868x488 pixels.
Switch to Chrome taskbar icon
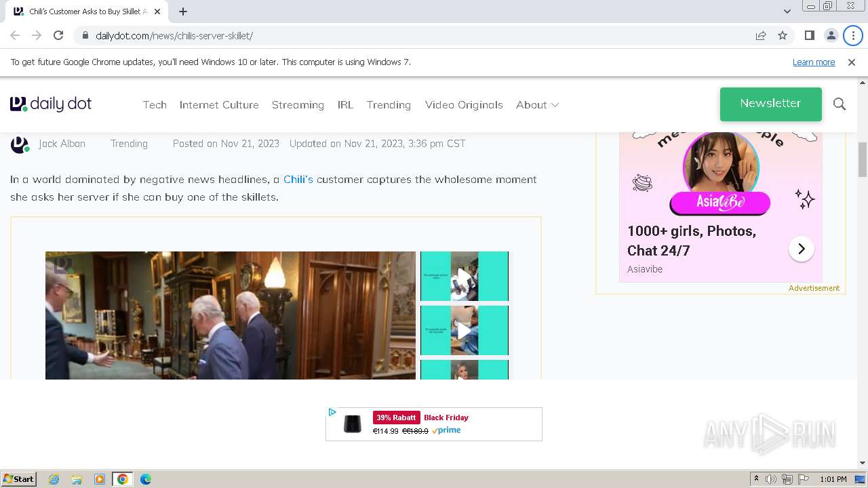click(123, 479)
